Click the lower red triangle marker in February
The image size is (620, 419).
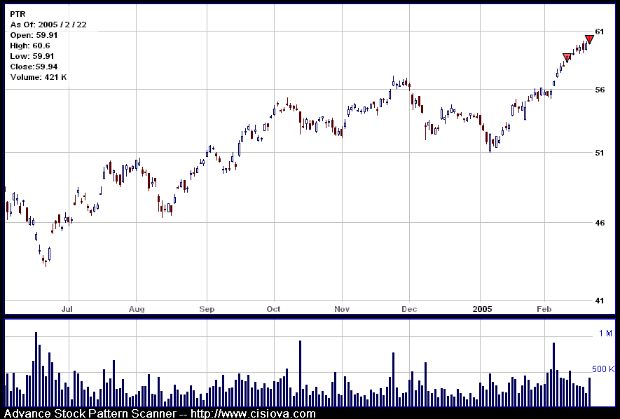(x=567, y=57)
